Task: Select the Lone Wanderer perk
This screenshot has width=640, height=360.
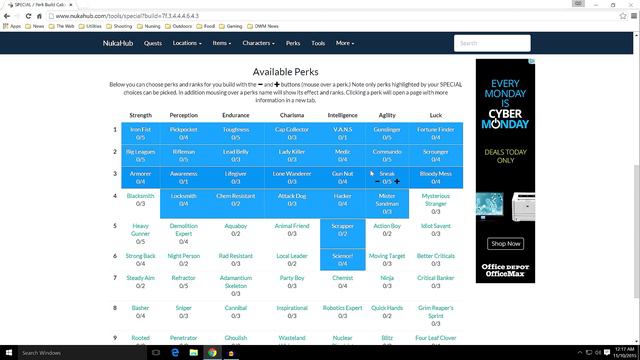Action: tap(292, 173)
